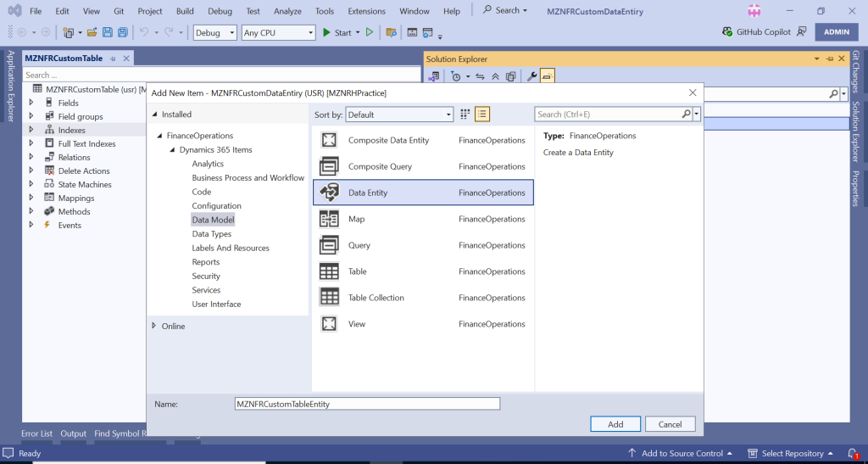Open the Build menu

point(185,11)
